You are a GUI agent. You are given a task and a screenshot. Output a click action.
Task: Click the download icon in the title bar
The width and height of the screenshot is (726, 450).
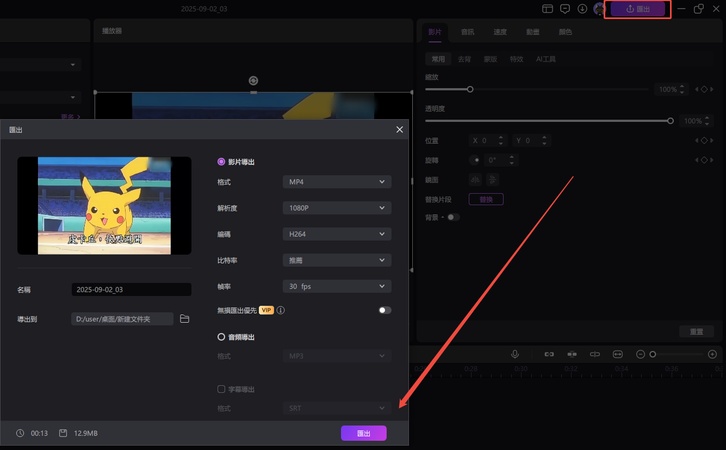click(582, 9)
